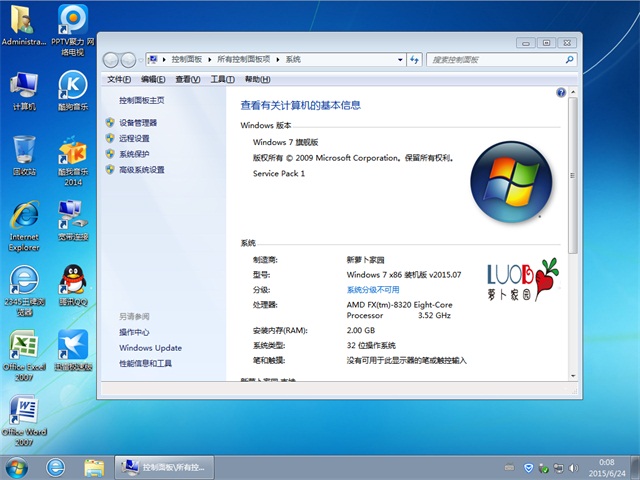Click the Windows Start orb
Image resolution: width=640 pixels, height=480 pixels.
pyautogui.click(x=17, y=468)
